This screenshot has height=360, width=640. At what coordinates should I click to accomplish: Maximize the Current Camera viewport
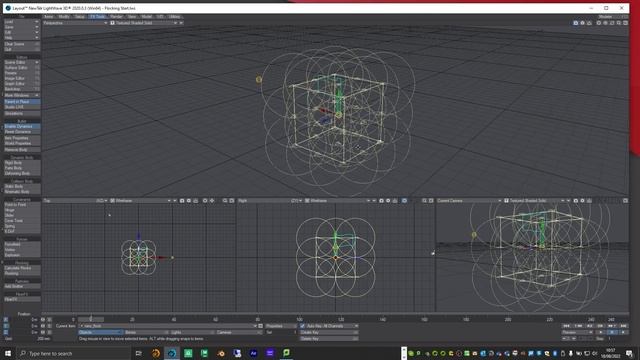625,200
